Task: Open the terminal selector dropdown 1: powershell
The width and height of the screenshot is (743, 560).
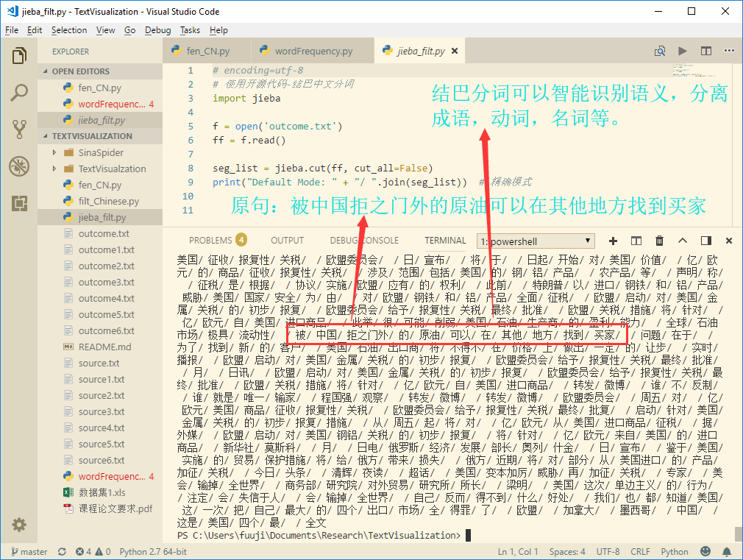Action: pyautogui.click(x=536, y=241)
